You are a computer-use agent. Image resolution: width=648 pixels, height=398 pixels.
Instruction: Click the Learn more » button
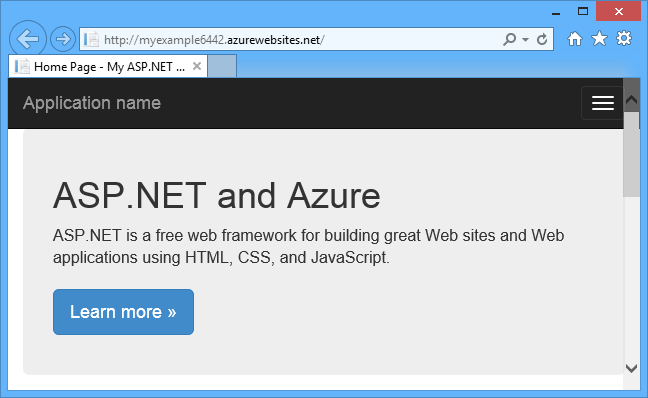coord(123,312)
